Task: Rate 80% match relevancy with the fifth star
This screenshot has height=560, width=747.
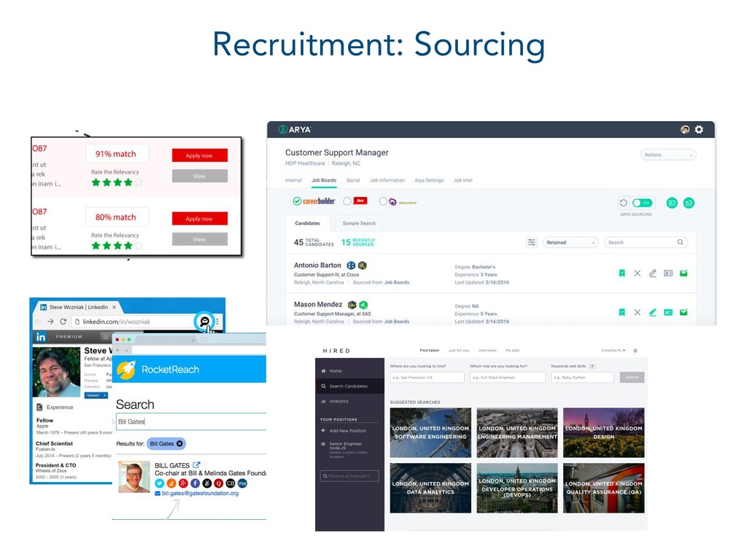Action: point(139,246)
